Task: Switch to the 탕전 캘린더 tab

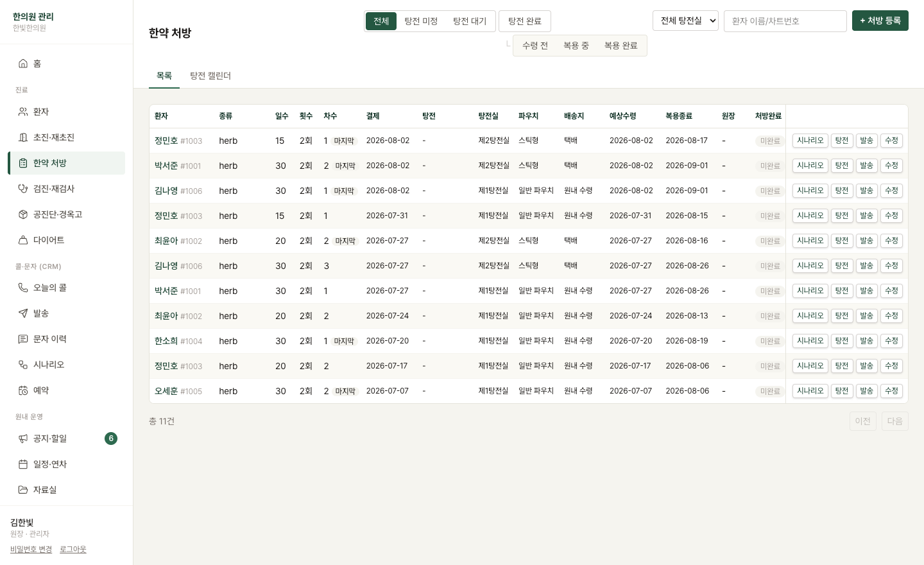Action: tap(210, 76)
